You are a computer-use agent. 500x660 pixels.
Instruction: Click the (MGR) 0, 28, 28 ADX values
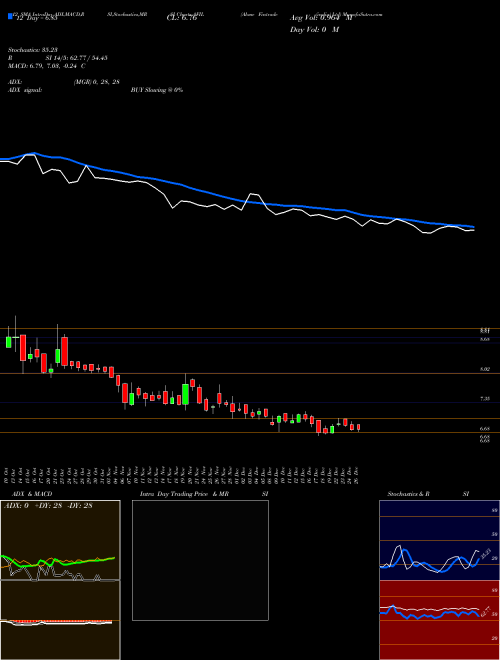[x=96, y=82]
